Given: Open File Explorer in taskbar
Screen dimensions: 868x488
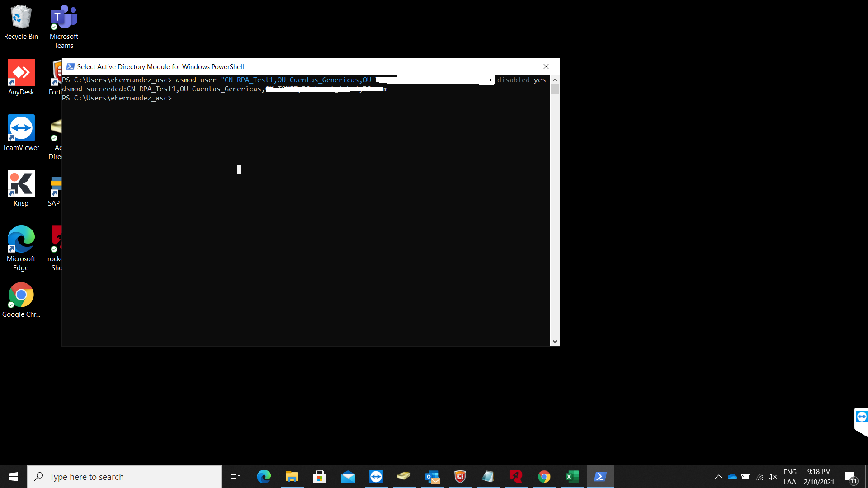Looking at the screenshot, I should point(292,477).
